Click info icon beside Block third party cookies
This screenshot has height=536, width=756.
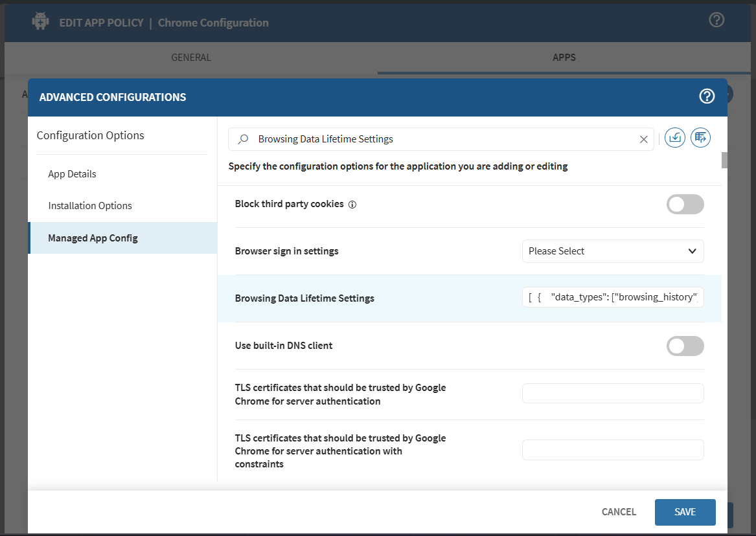(x=352, y=205)
